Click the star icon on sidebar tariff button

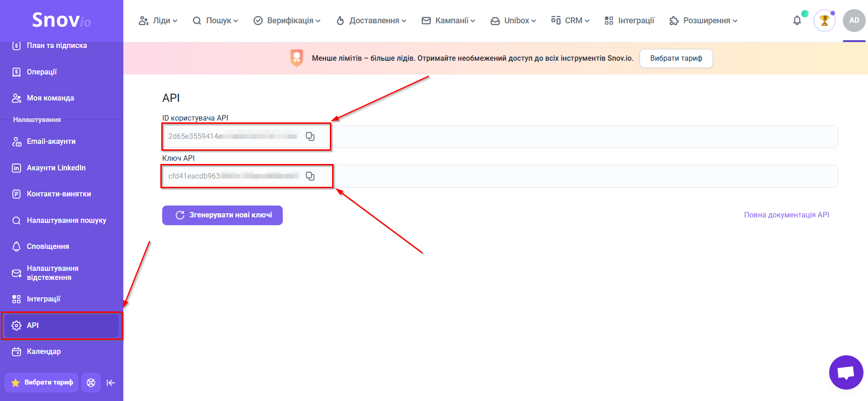[16, 383]
